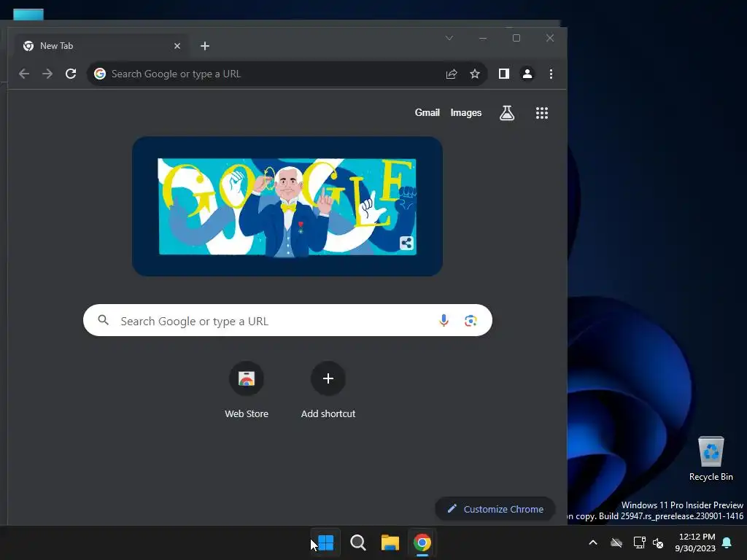Show hidden system tray icons
This screenshot has width=747, height=560.
593,542
